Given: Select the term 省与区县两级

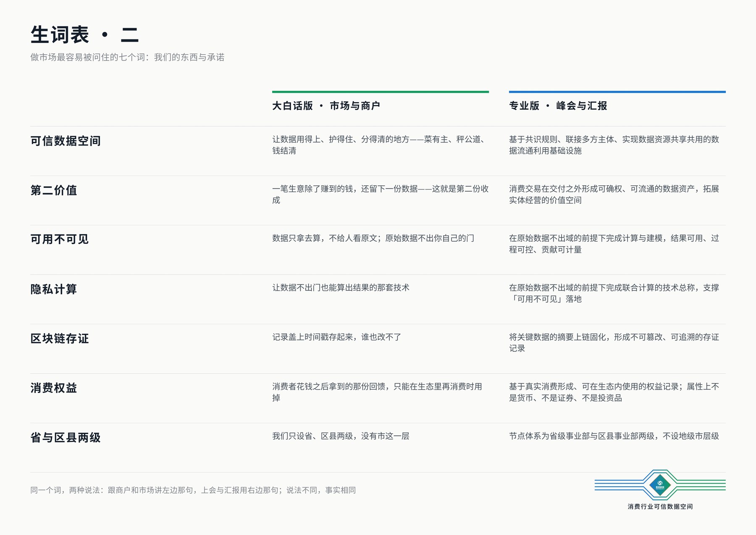Looking at the screenshot, I should coord(66,437).
